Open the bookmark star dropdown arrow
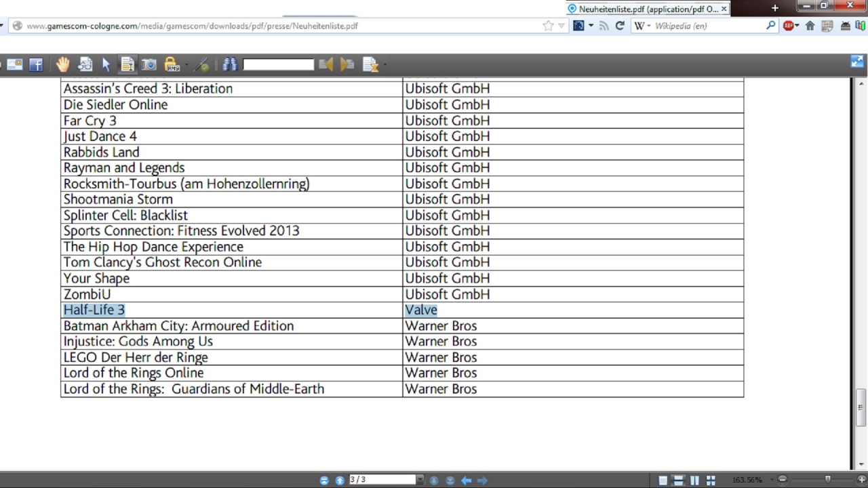This screenshot has height=488, width=868. (x=561, y=26)
